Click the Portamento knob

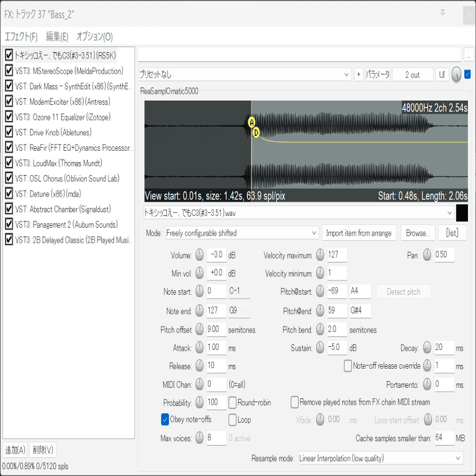click(x=427, y=385)
